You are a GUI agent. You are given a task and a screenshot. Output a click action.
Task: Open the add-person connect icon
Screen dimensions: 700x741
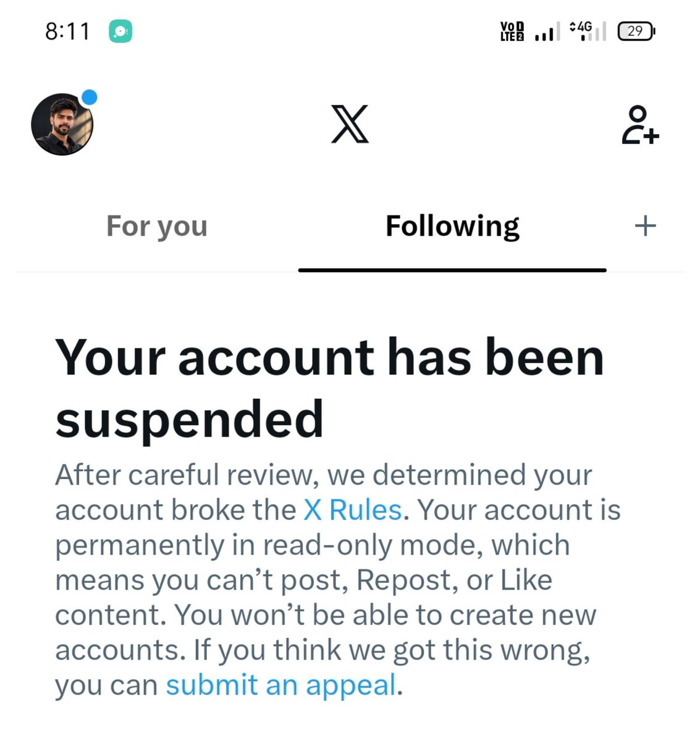pos(640,125)
